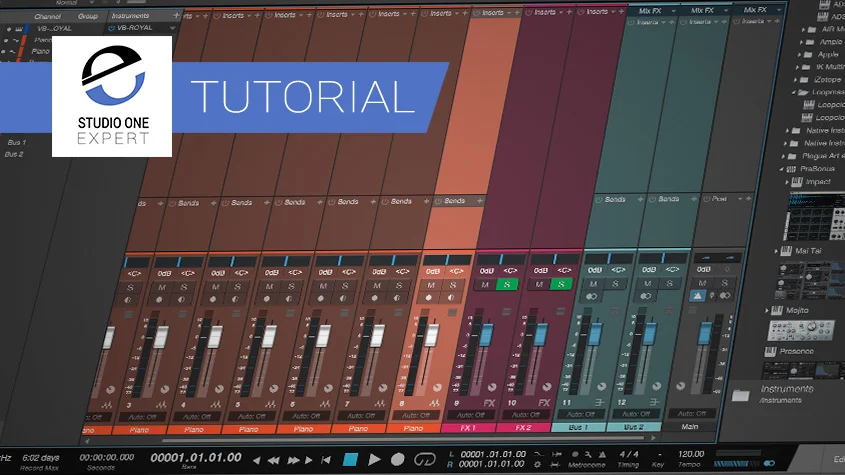Screen dimensions: 845x475
Task: Collapse the PreSonus folder in the browser
Action: point(781,169)
